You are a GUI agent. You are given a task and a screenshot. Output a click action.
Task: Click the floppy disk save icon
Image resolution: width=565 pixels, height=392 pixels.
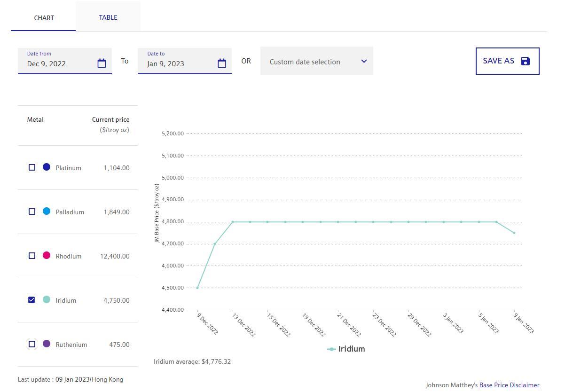(x=526, y=61)
